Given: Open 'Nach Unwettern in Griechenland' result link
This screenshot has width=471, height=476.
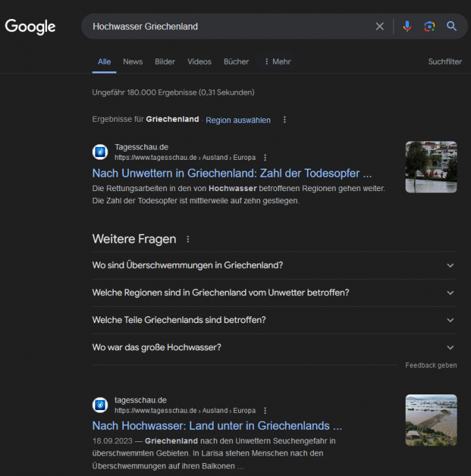Looking at the screenshot, I should [231, 173].
